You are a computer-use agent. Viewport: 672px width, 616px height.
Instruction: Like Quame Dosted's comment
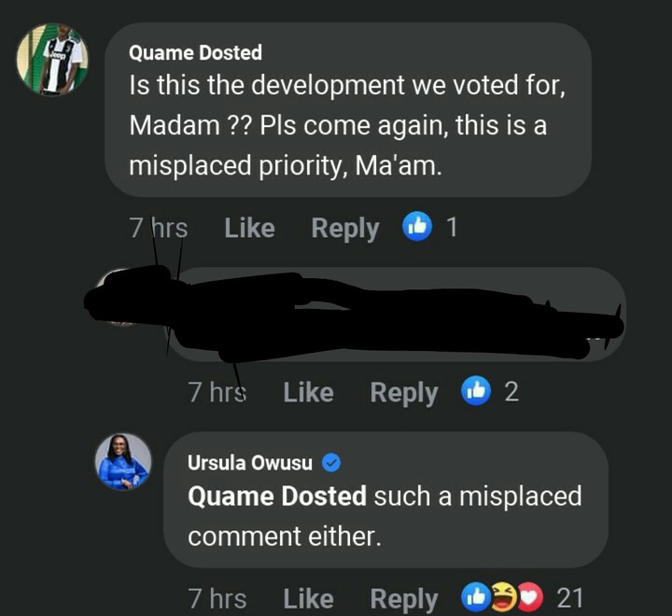coord(249,228)
